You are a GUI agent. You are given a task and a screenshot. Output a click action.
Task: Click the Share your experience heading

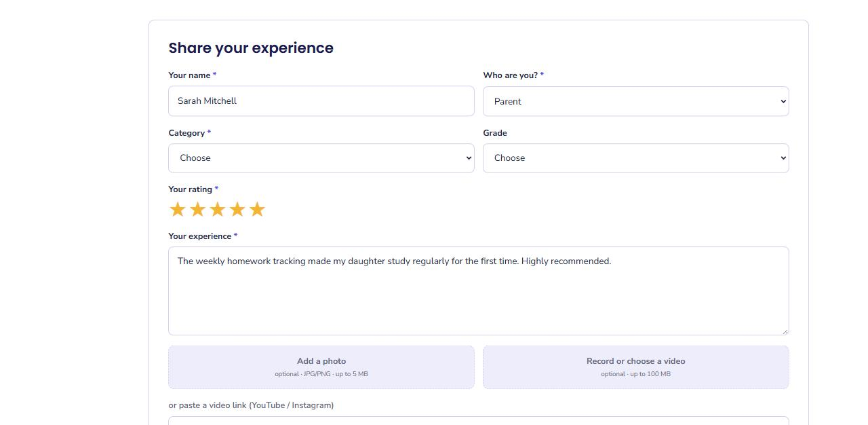[x=251, y=48]
